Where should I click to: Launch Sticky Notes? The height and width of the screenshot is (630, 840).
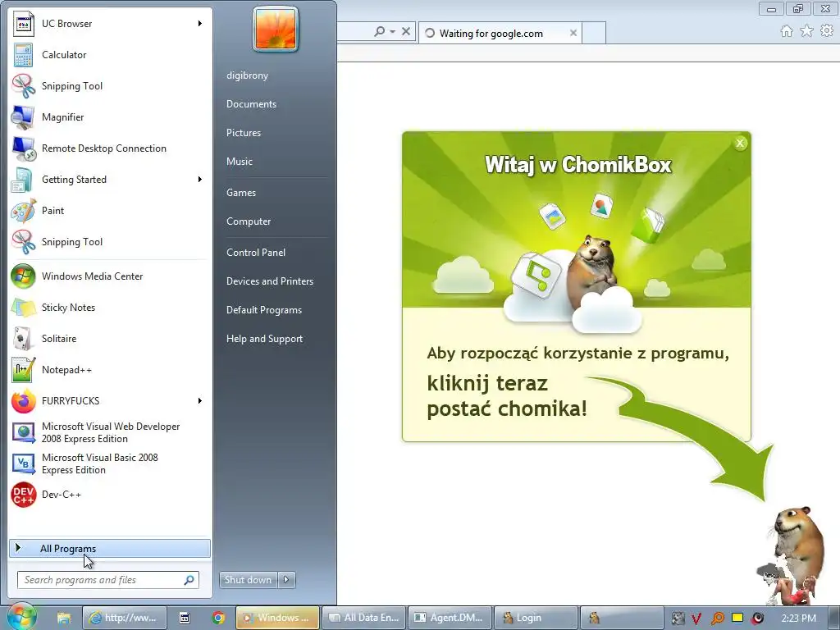[x=110, y=308]
